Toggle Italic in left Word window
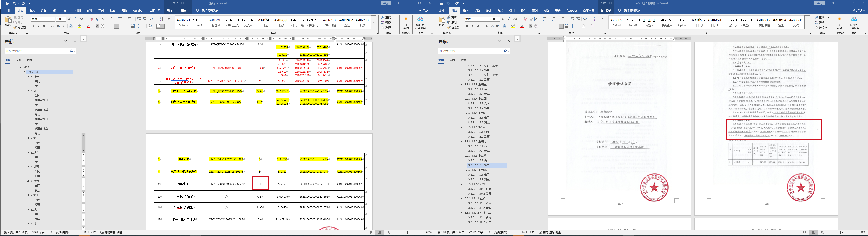This screenshot has width=868, height=236. (38, 26)
